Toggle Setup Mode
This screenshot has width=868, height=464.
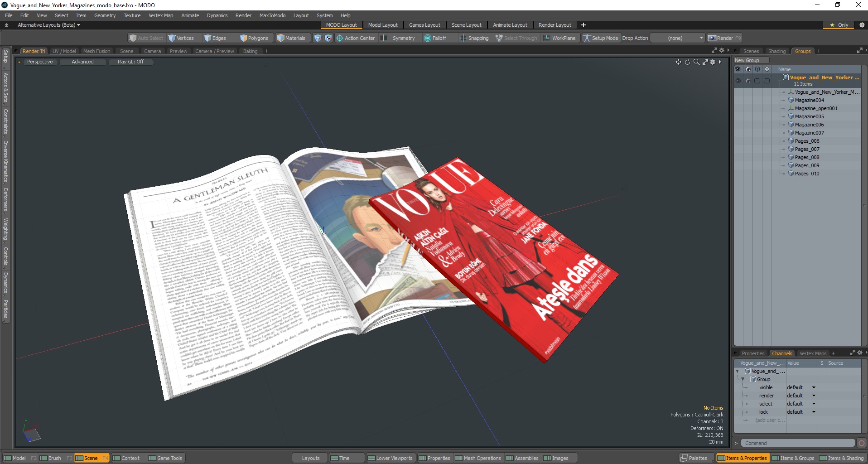point(601,38)
